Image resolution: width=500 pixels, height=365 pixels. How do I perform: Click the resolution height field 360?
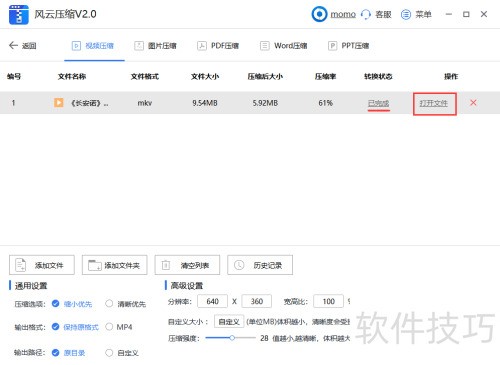pos(256,301)
